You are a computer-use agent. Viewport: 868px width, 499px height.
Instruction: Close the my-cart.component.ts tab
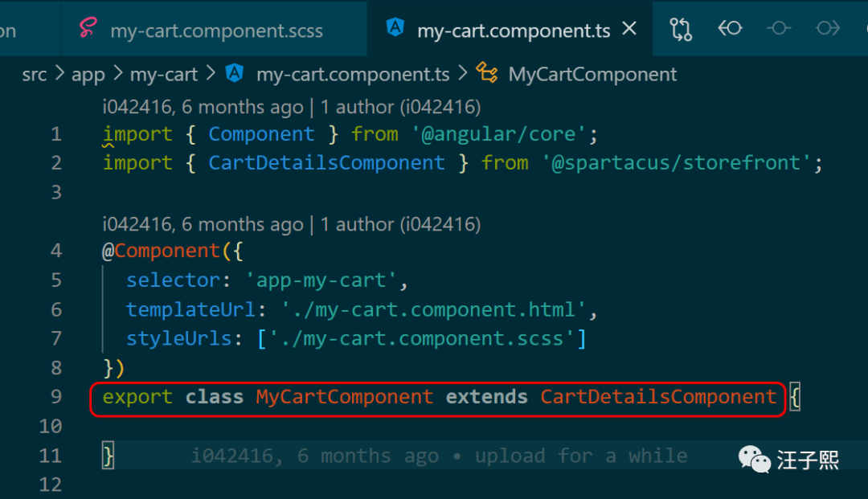629,30
